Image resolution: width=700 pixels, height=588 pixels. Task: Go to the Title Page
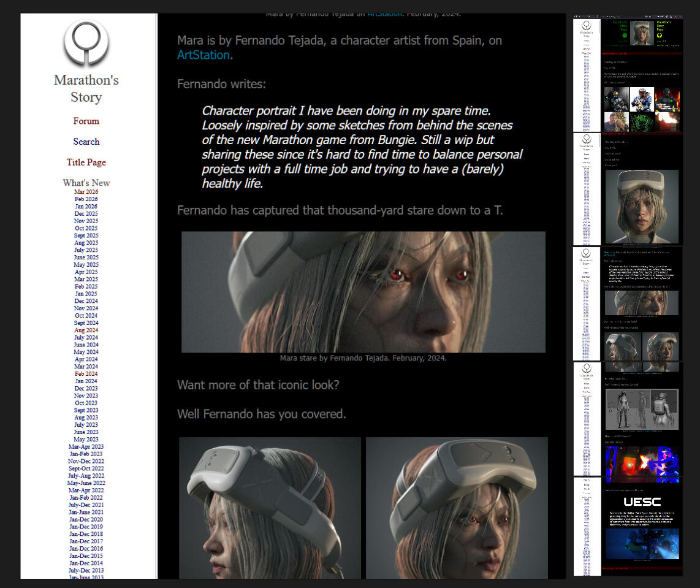coord(86,162)
